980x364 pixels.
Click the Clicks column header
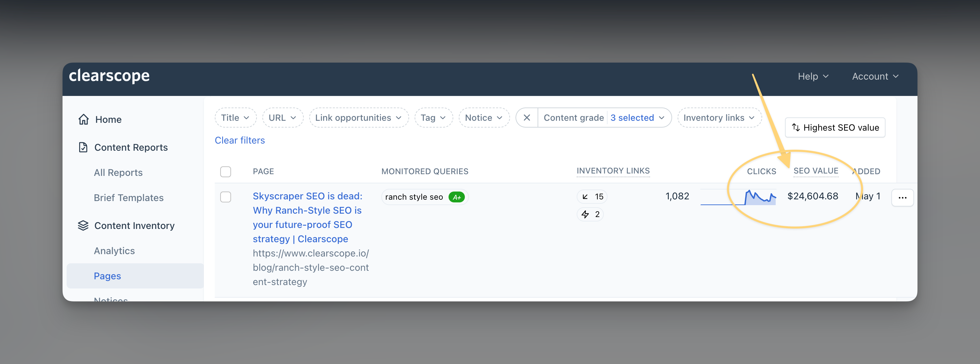pyautogui.click(x=761, y=172)
